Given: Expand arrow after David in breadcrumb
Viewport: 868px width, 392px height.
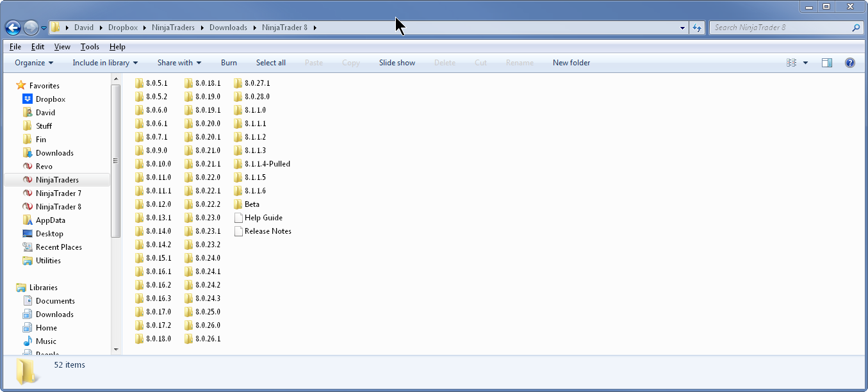Looking at the screenshot, I should (101, 28).
